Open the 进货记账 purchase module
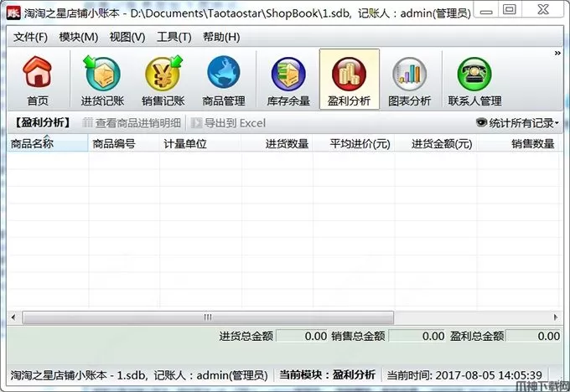Image resolution: width=570 pixels, height=392 pixels. [102, 80]
